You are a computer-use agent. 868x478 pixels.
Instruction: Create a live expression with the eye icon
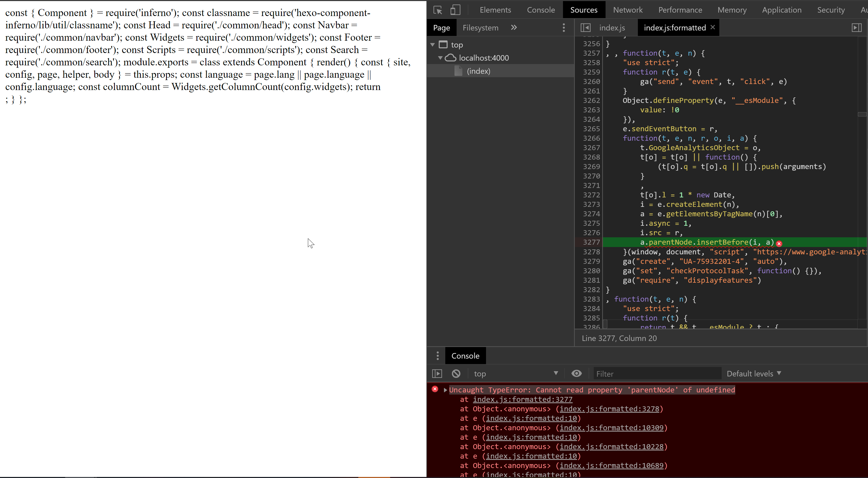(x=577, y=373)
